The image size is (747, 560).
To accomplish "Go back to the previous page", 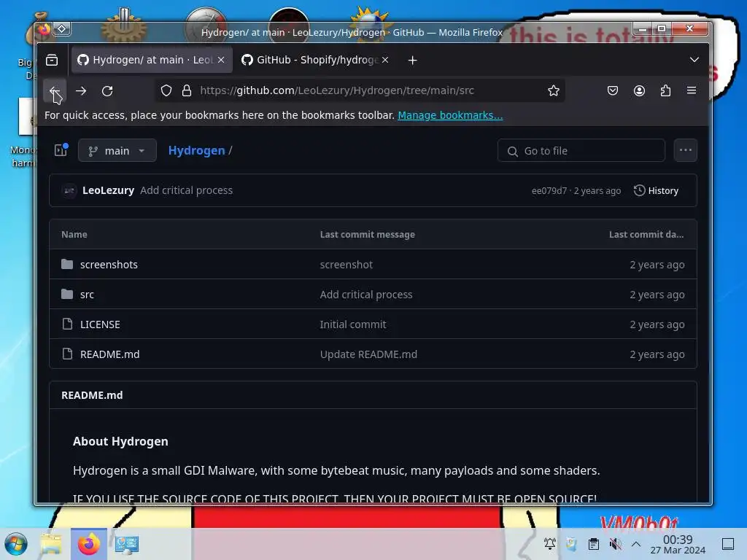I will pyautogui.click(x=55, y=90).
